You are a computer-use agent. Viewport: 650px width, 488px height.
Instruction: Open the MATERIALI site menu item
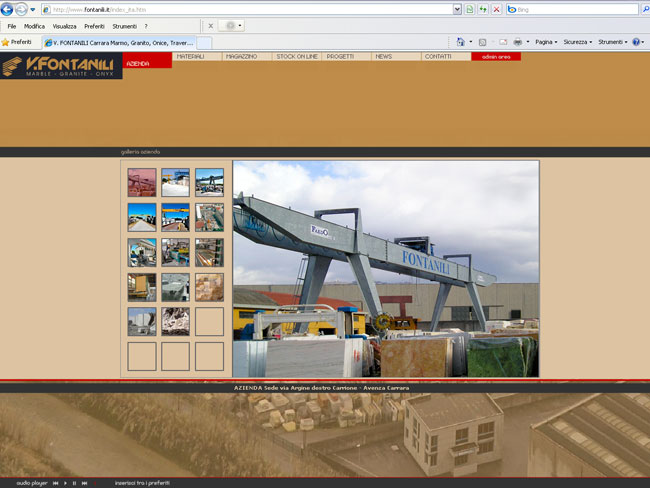point(197,57)
